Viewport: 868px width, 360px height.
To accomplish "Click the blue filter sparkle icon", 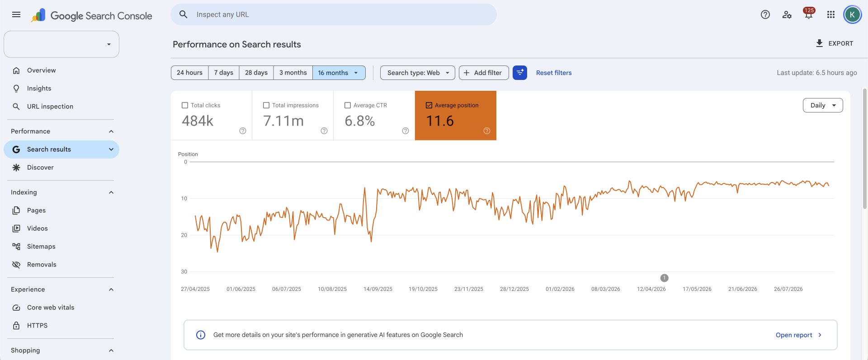I will (520, 72).
